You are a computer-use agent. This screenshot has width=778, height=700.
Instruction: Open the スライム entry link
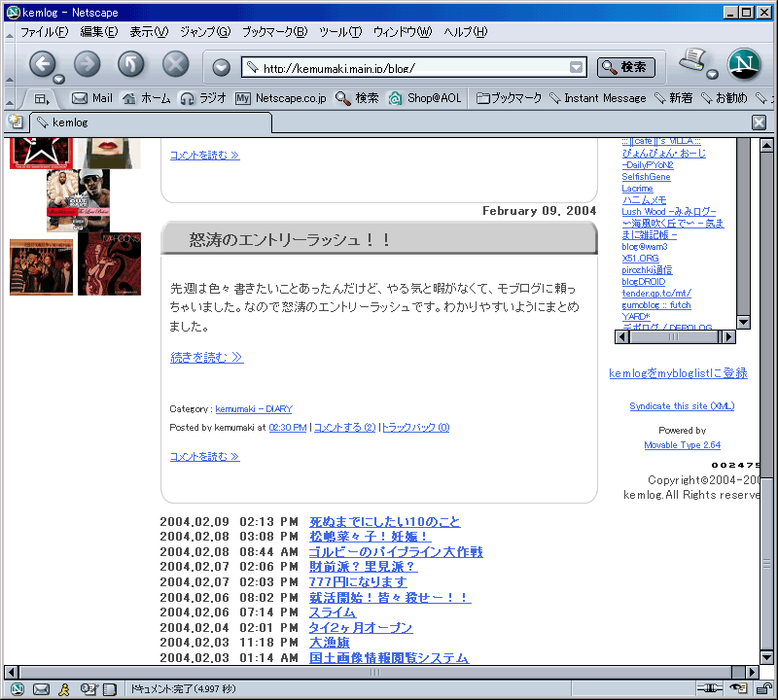[x=333, y=612]
